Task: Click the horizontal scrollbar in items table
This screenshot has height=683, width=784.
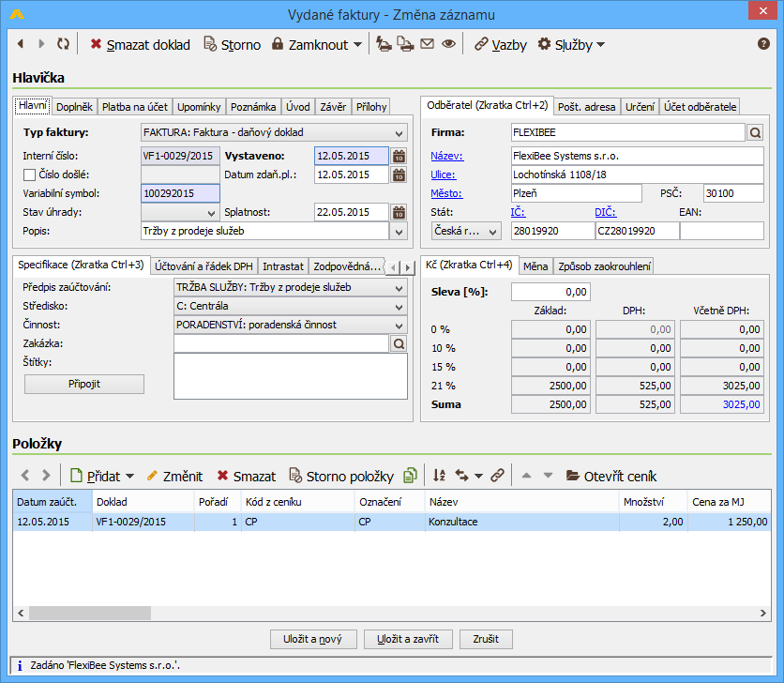Action: tap(90, 613)
